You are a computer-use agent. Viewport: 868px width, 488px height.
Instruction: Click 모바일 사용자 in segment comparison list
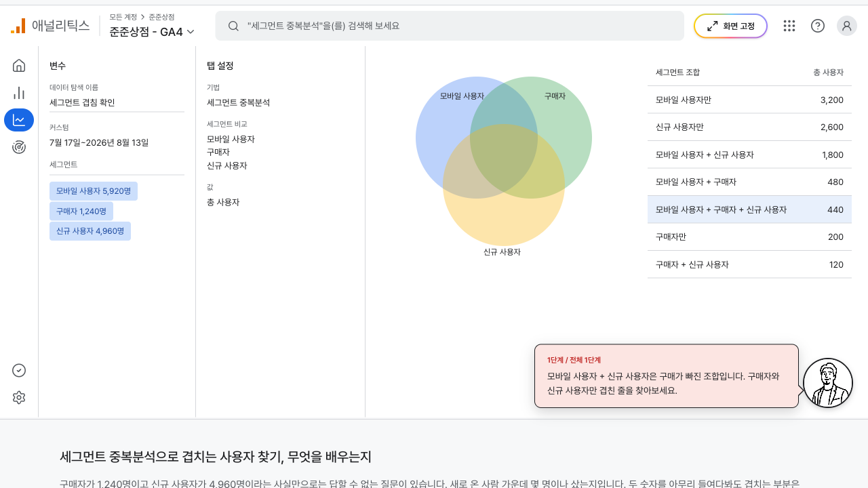pyautogui.click(x=231, y=139)
